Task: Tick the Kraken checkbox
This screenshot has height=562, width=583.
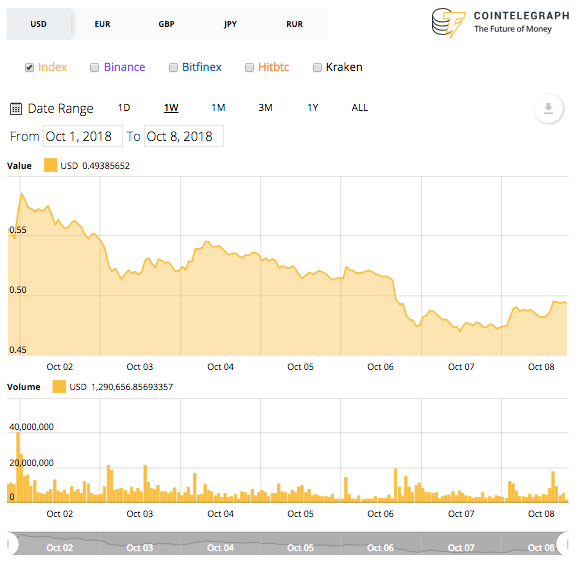Action: click(x=317, y=67)
